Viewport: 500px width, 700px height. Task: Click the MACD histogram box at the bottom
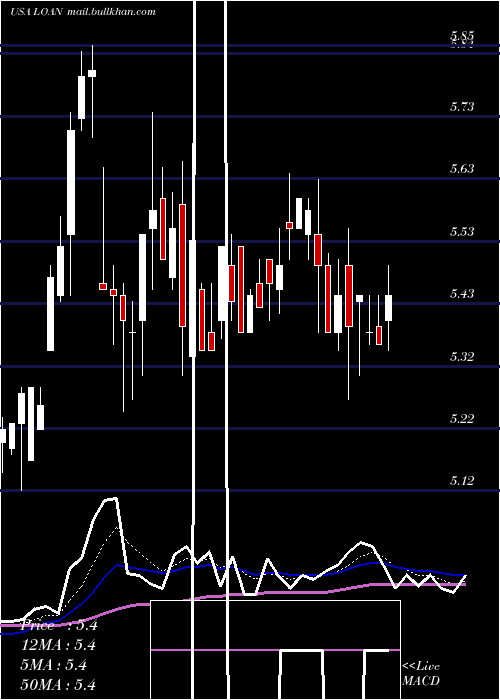(x=275, y=650)
